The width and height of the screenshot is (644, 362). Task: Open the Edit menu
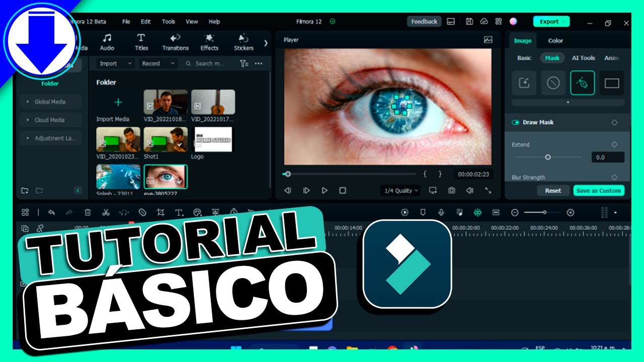146,22
